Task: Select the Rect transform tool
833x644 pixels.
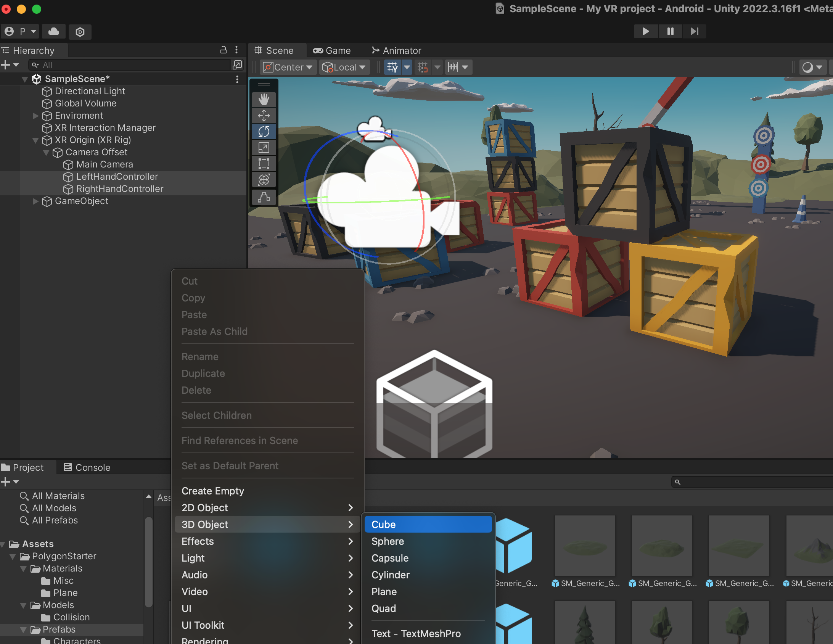Action: [x=264, y=164]
